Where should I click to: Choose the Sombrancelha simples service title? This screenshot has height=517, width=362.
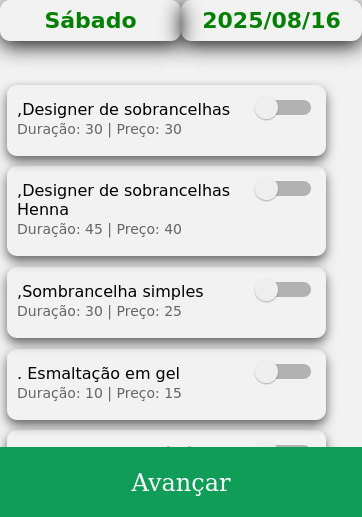pyautogui.click(x=110, y=291)
